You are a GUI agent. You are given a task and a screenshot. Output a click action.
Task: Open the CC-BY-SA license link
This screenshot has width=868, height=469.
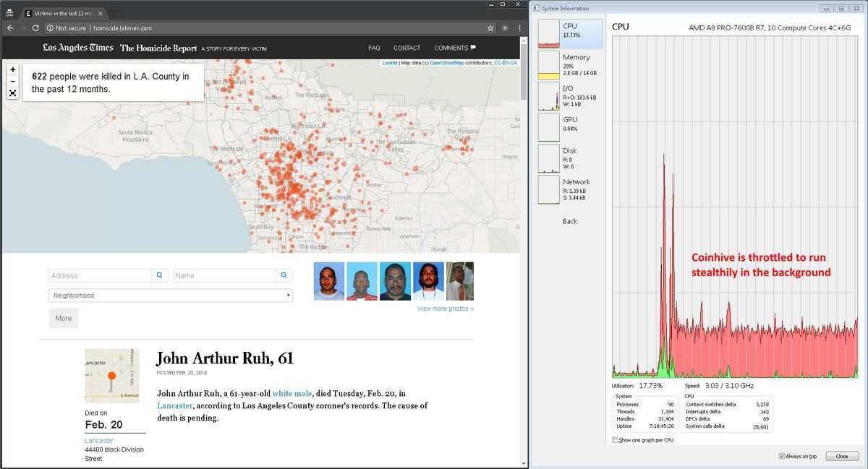pos(506,63)
